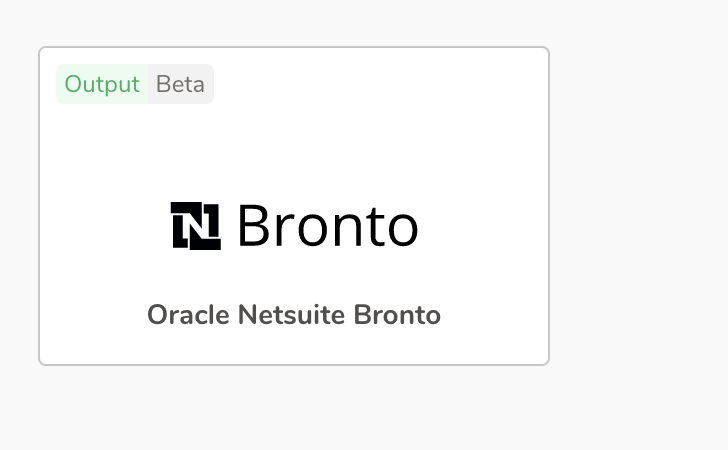Click the Output label on the card
Screen dimensions: 728x450
click(x=102, y=84)
